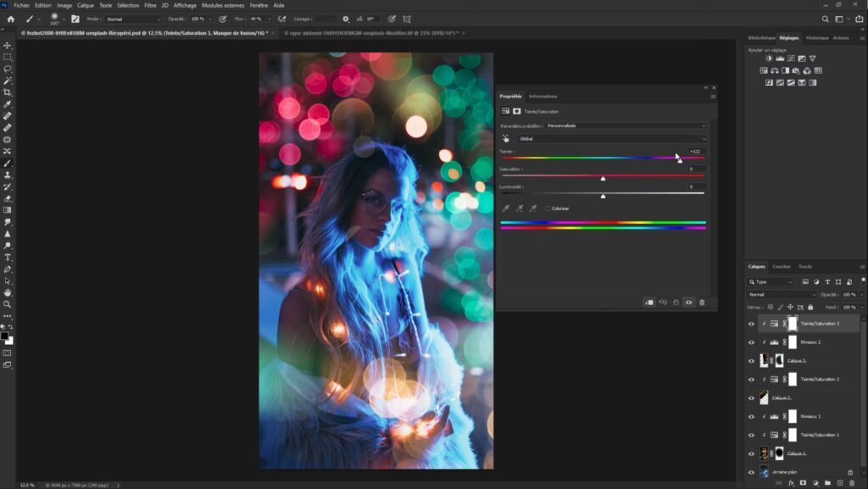Reset adjustment defaults in Propriétés panel
The height and width of the screenshot is (489, 868).
point(676,302)
